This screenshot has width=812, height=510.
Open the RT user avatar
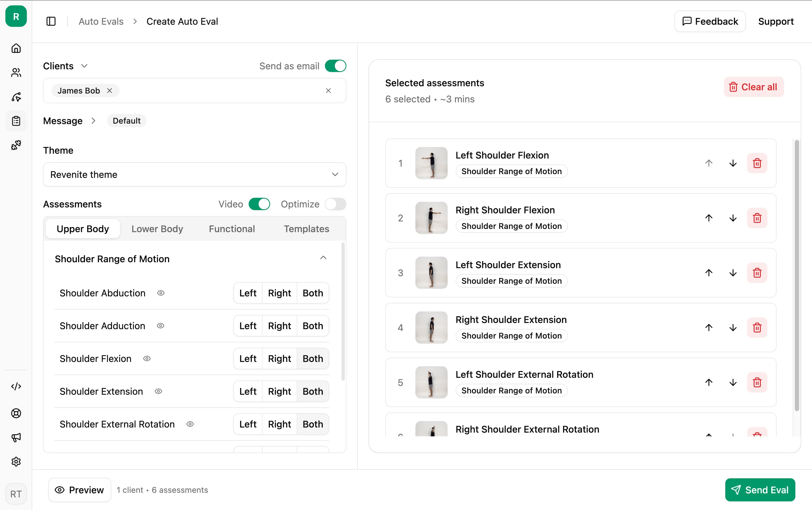click(x=16, y=494)
